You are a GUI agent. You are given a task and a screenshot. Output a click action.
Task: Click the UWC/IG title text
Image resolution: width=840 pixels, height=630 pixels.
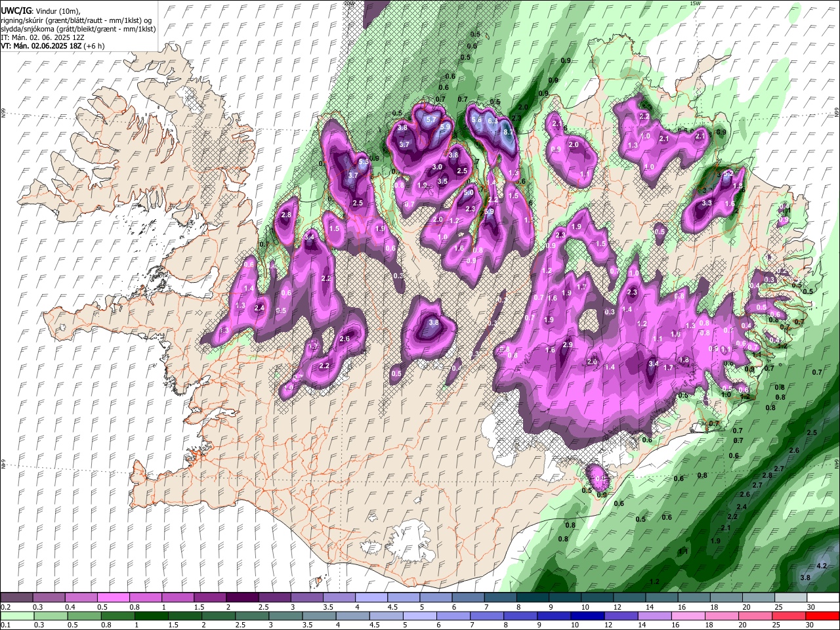pos(15,11)
